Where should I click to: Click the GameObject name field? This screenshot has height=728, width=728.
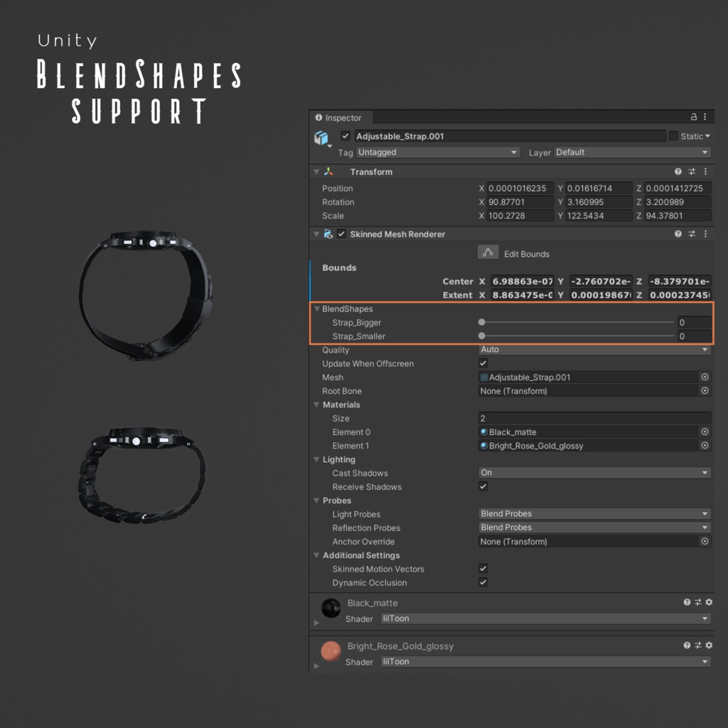coord(510,136)
